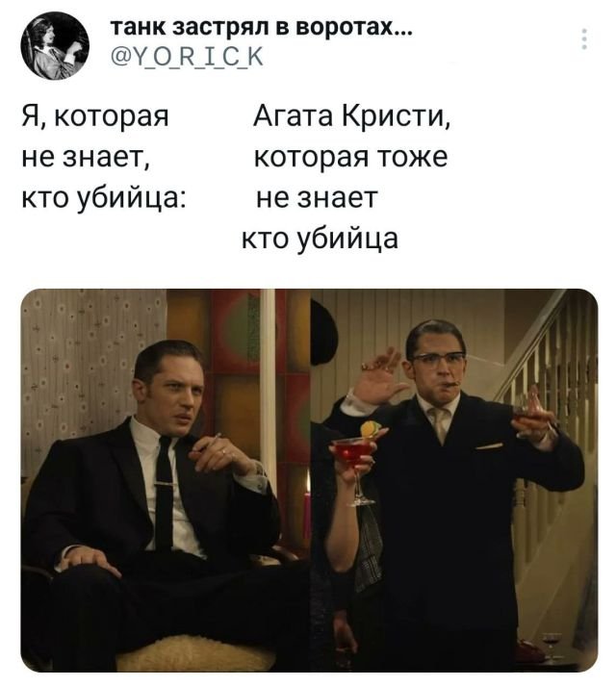The image size is (616, 686).
Task: Open right photo of man in glasses
Action: (454, 480)
